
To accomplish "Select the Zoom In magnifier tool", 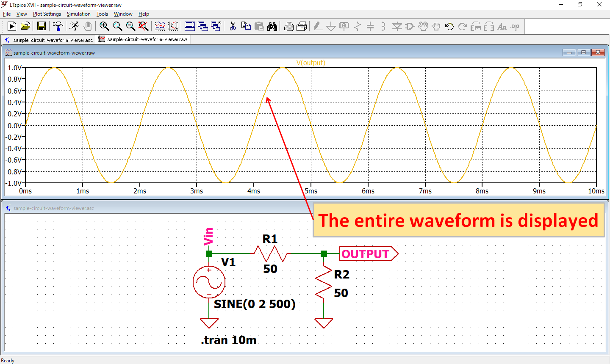I will tap(104, 26).
